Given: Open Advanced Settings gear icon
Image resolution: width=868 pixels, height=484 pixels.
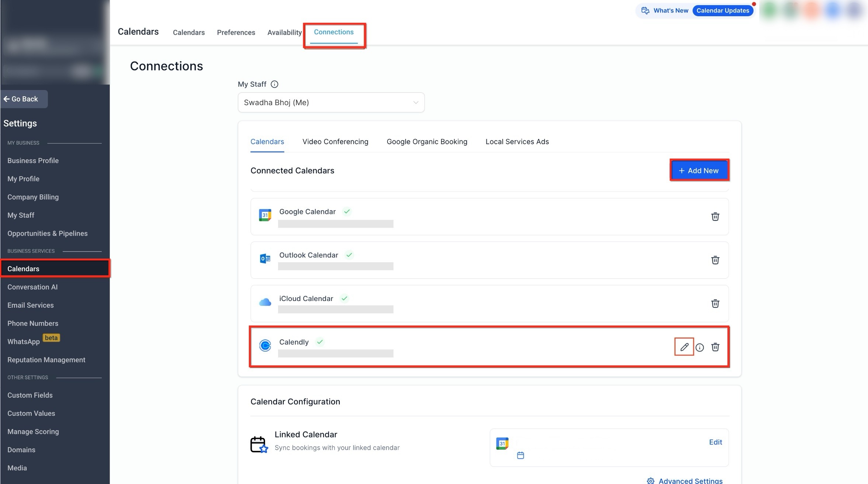Looking at the screenshot, I should (650, 481).
